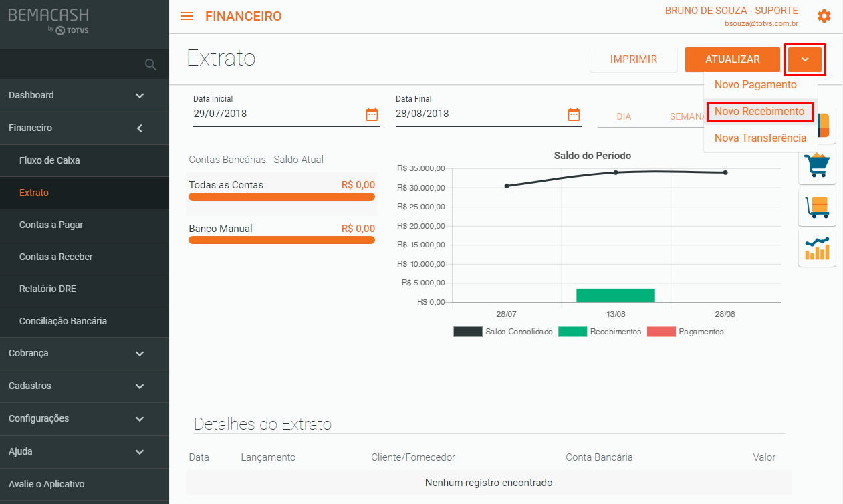Click the sidebar search magnifier icon
The image size is (843, 504).
point(151,64)
